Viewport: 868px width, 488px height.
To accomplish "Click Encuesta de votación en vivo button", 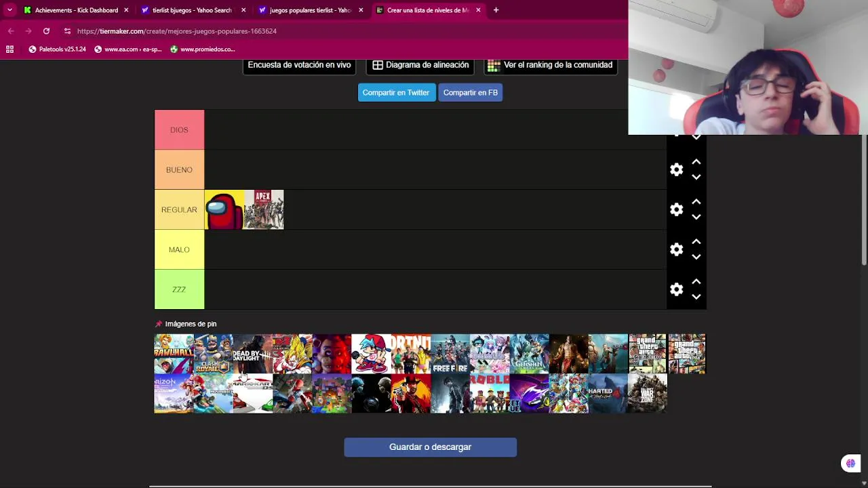I will (299, 65).
